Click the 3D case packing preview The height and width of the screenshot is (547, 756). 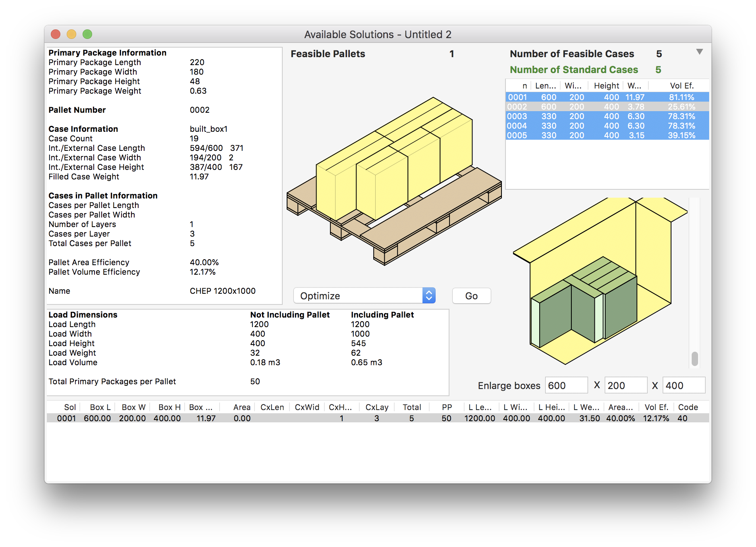(600, 281)
